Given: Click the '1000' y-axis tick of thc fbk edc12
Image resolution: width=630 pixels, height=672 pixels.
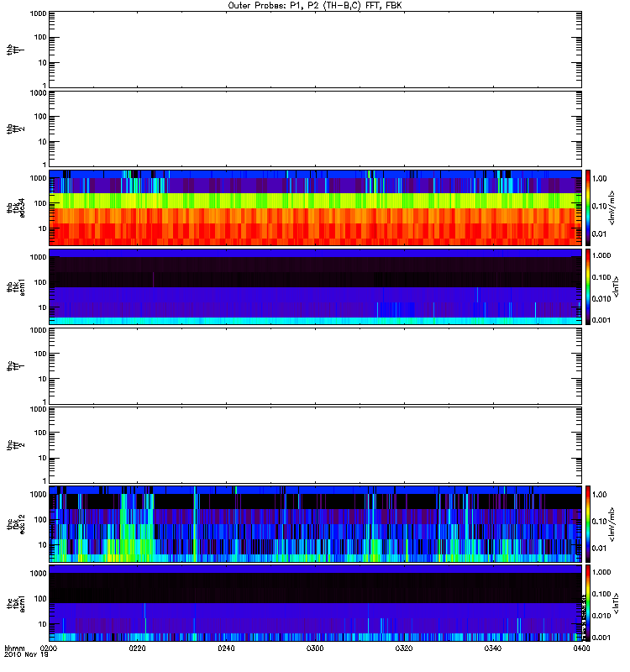Looking at the screenshot, I should tap(38, 495).
